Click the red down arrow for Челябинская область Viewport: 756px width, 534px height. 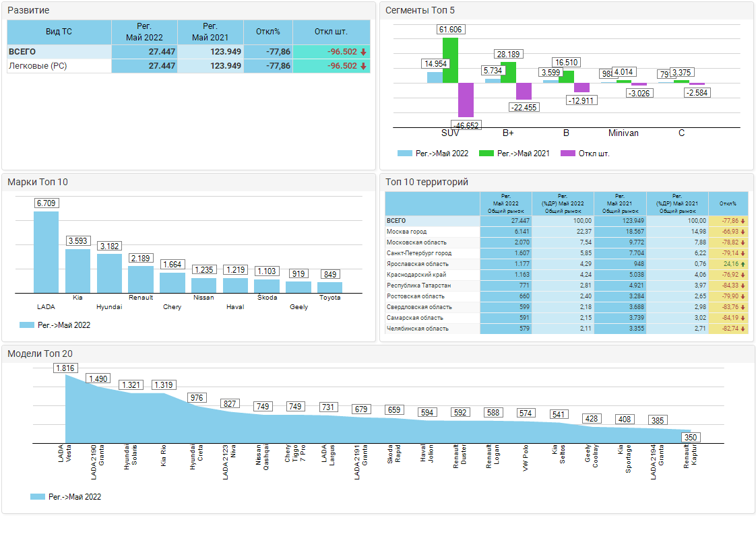click(743, 329)
